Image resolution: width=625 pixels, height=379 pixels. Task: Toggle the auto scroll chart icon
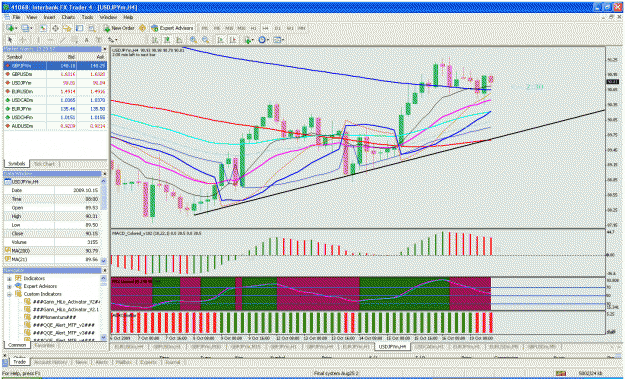click(220, 40)
